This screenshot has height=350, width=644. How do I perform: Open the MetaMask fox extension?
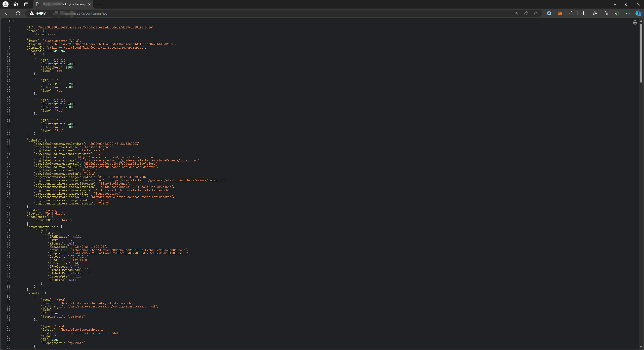click(x=560, y=13)
